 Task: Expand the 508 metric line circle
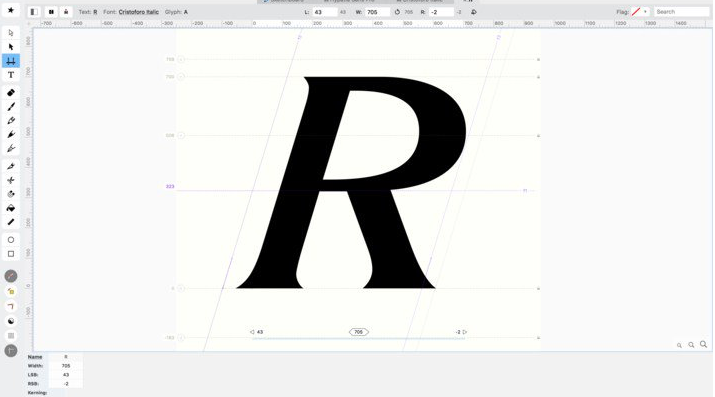click(x=181, y=135)
